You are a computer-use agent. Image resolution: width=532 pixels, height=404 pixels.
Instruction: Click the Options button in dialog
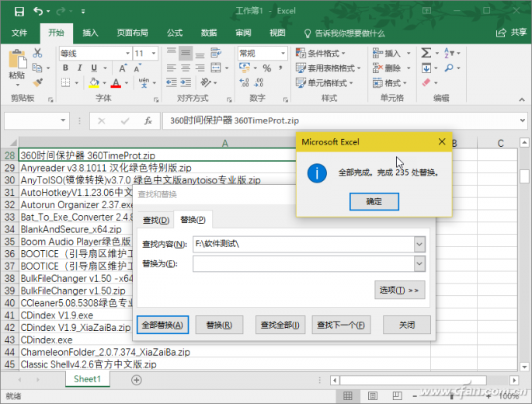(x=399, y=290)
